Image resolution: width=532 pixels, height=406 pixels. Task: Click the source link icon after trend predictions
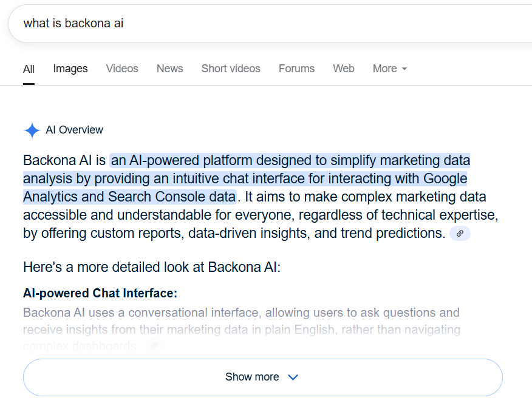coord(460,234)
